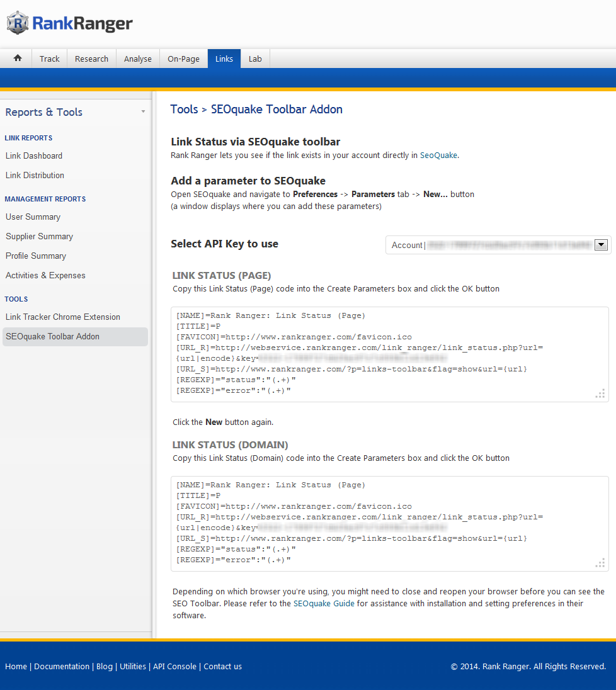The image size is (616, 690).
Task: Open Link Distribution report
Action: 35,175
